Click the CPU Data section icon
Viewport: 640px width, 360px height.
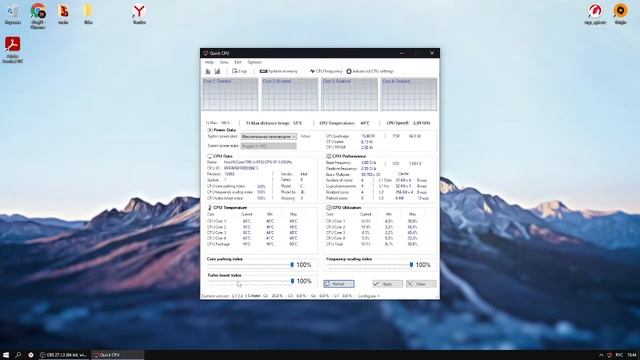210,156
